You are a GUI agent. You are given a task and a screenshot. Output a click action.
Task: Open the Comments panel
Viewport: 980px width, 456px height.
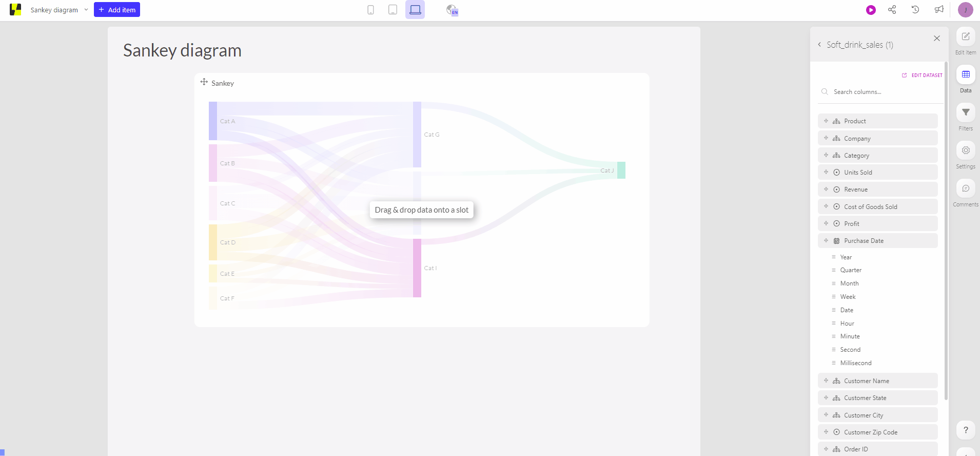coord(966,189)
